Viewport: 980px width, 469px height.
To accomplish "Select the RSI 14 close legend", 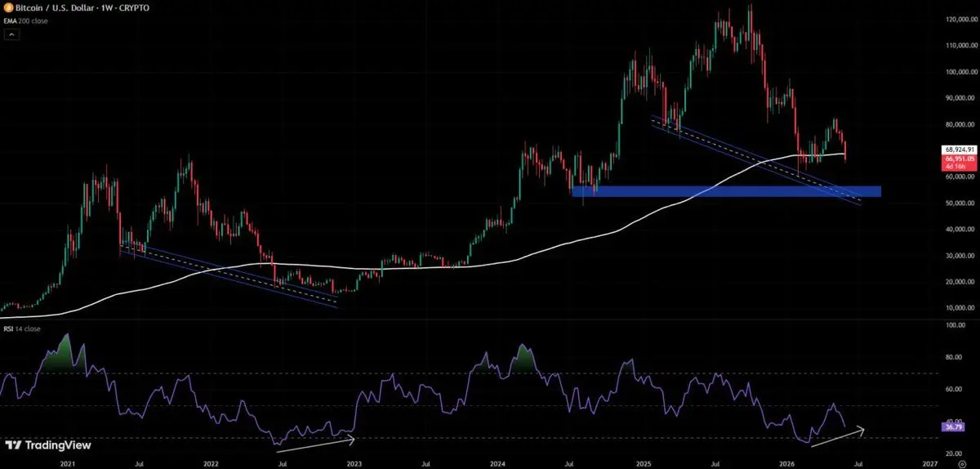I will 22,328.
